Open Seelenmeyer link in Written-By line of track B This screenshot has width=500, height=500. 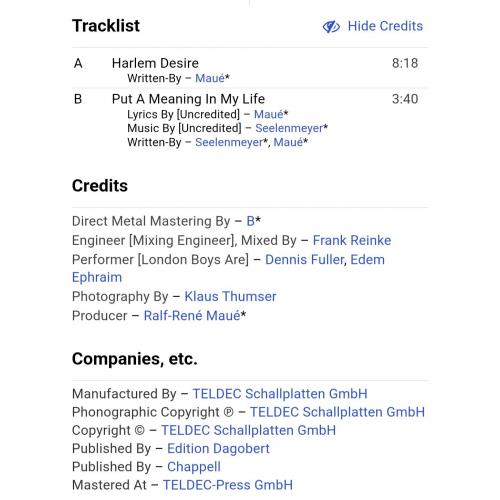click(229, 142)
